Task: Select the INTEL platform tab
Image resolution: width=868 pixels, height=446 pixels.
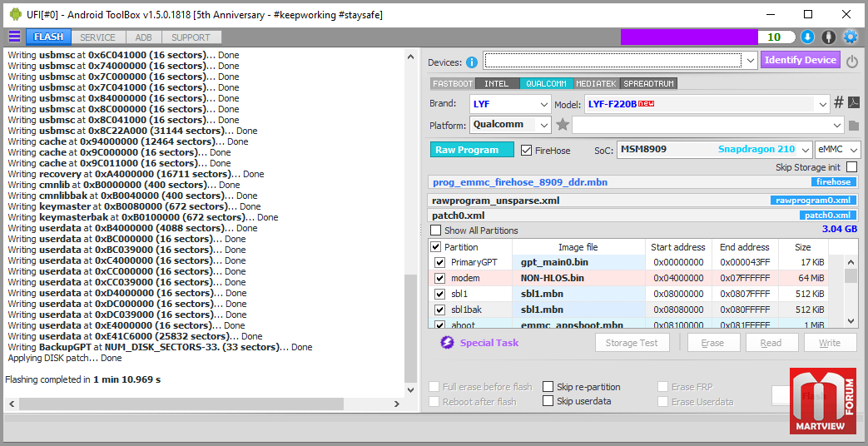Action: pos(497,83)
